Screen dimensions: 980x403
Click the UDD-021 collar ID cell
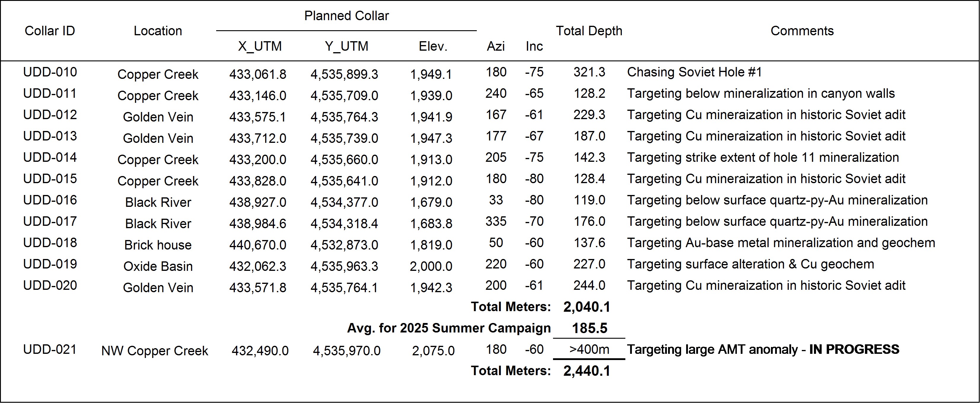click(x=50, y=349)
